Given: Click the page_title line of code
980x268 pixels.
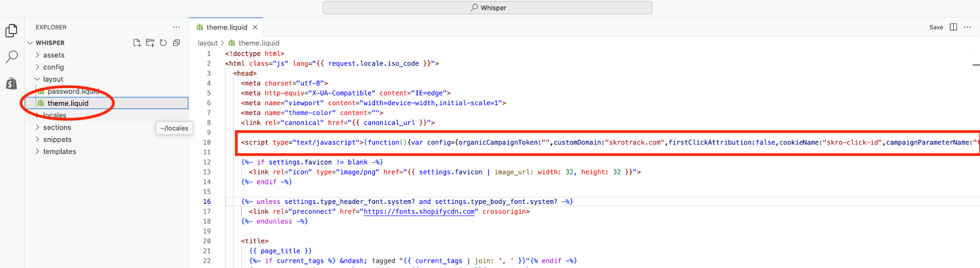Looking at the screenshot, I should pyautogui.click(x=280, y=251).
